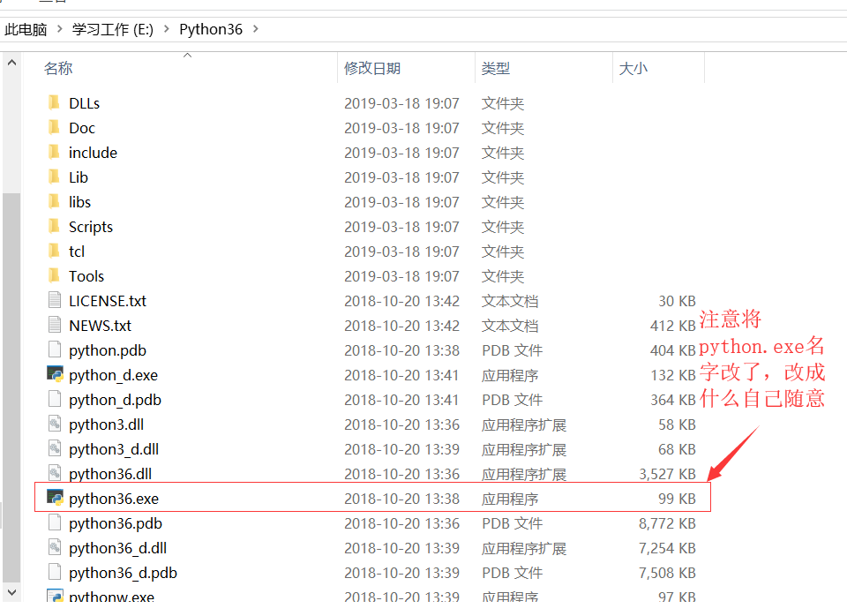Click the scrollbar up arrow
847x616 pixels.
tap(11, 63)
